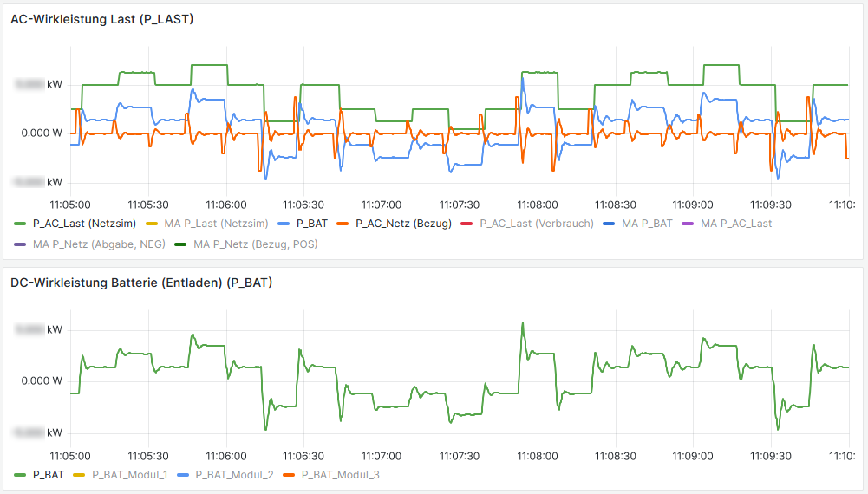The height and width of the screenshot is (494, 868).
Task: Click the yellow series icon beside P_BAT_Modul_1
Action: pos(80,475)
